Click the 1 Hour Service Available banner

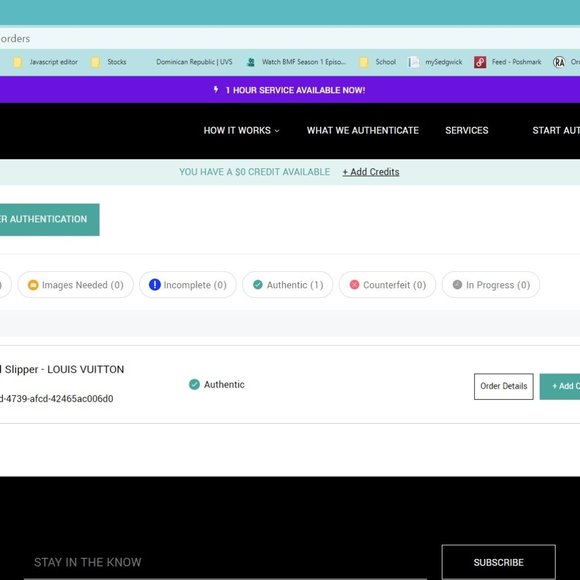[x=290, y=90]
